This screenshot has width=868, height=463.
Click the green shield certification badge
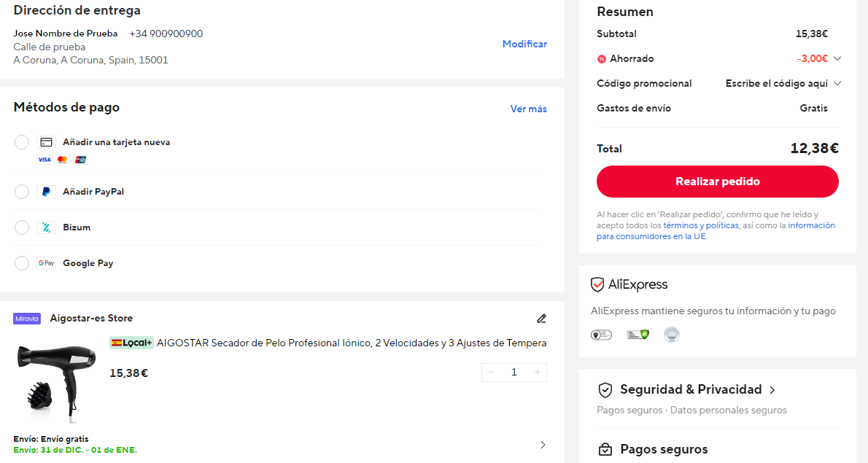[638, 335]
